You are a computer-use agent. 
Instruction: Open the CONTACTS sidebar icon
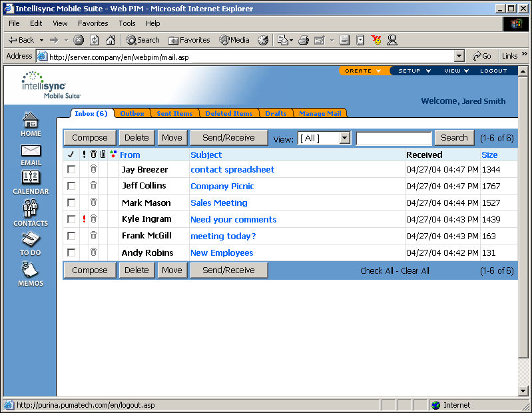pyautogui.click(x=31, y=212)
